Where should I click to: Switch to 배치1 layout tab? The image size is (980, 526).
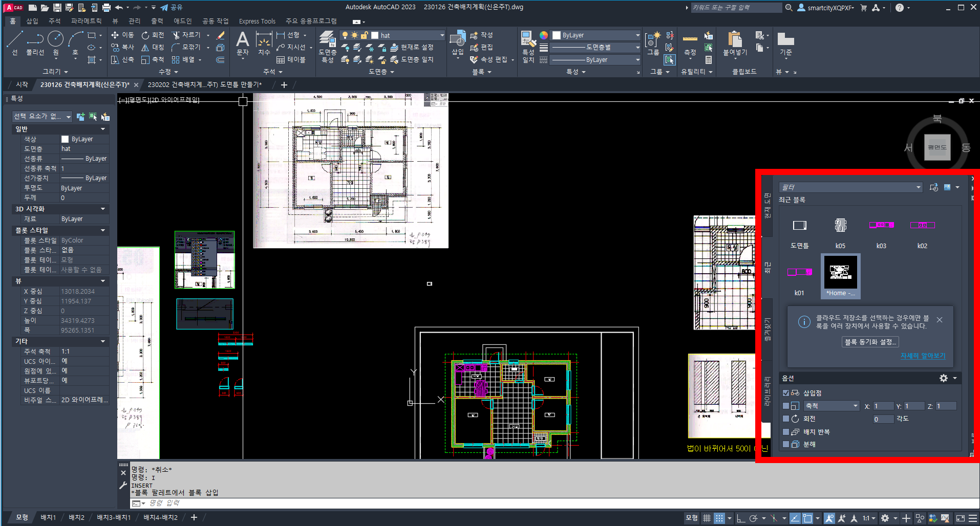(x=48, y=518)
